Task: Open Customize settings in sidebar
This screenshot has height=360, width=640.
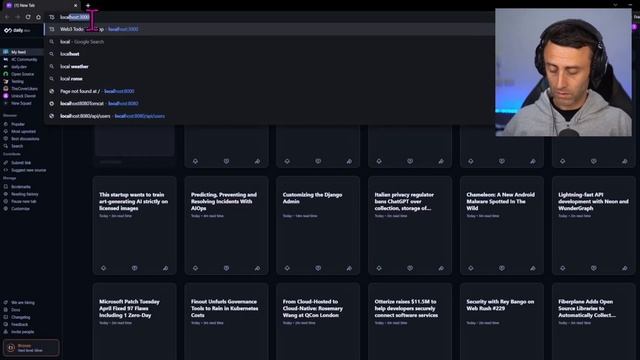Action: (21, 209)
